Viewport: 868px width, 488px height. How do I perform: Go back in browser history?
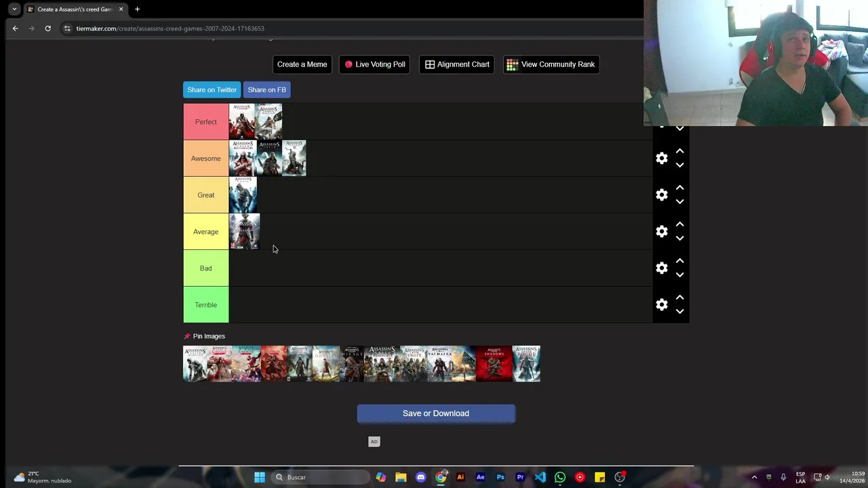pos(15,28)
